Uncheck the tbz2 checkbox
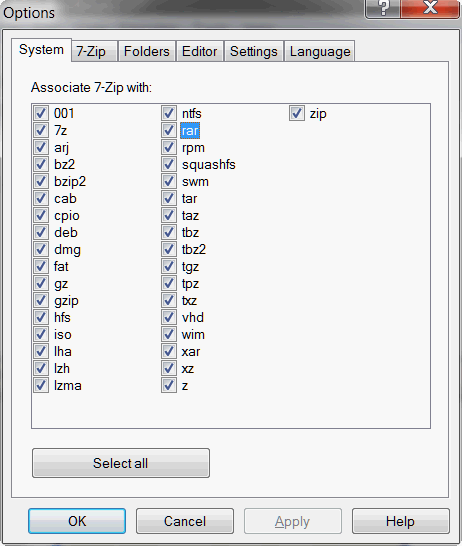The width and height of the screenshot is (462, 546). click(x=169, y=249)
